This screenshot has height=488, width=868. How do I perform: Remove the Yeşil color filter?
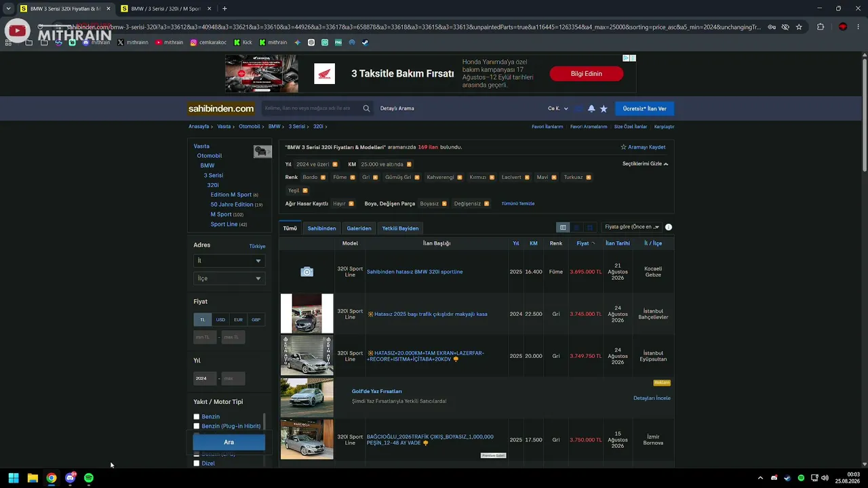(x=305, y=190)
